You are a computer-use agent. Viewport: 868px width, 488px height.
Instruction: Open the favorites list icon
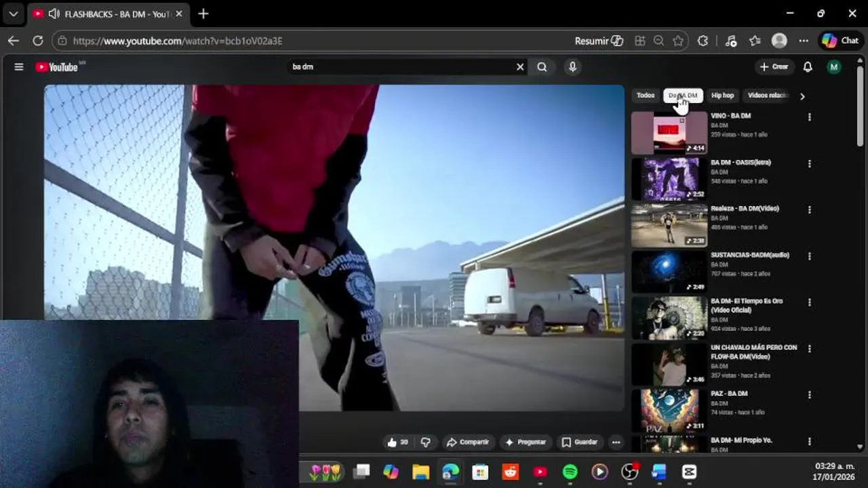point(755,41)
